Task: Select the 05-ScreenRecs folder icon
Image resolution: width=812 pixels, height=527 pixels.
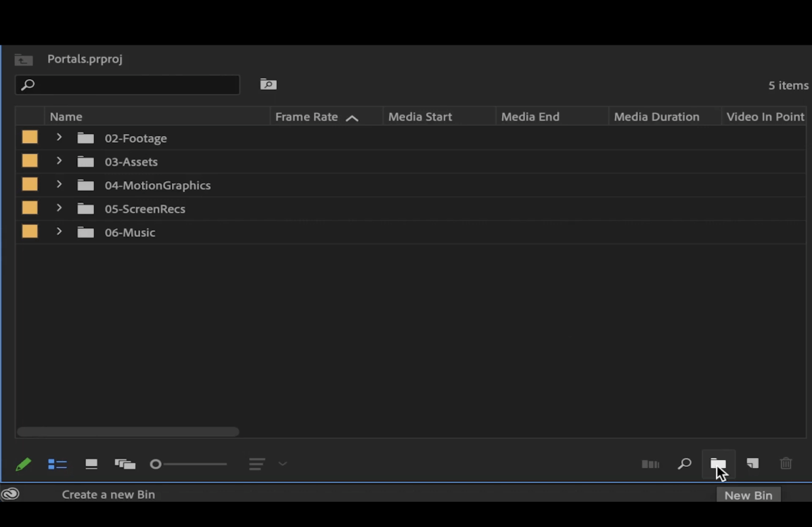Action: pyautogui.click(x=85, y=209)
